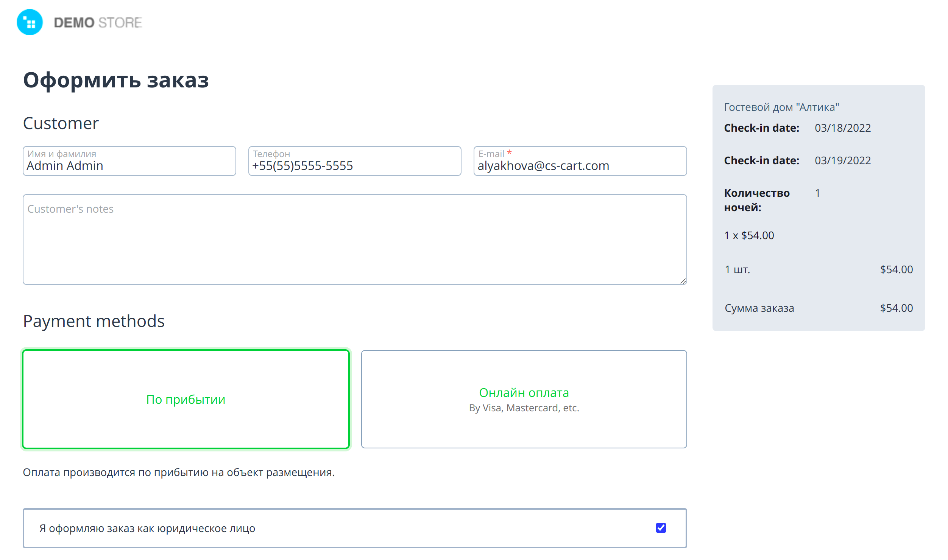
Task: Click the Demo Store cart logo icon
Action: point(30,22)
